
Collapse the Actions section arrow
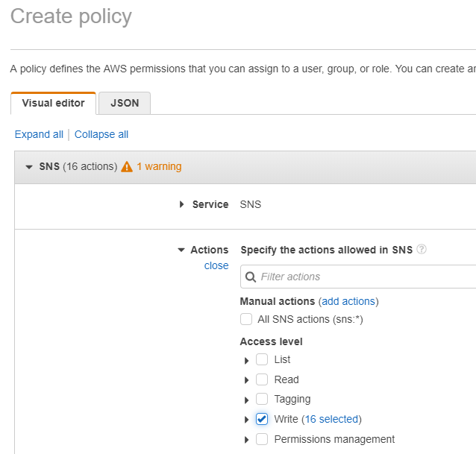point(181,250)
